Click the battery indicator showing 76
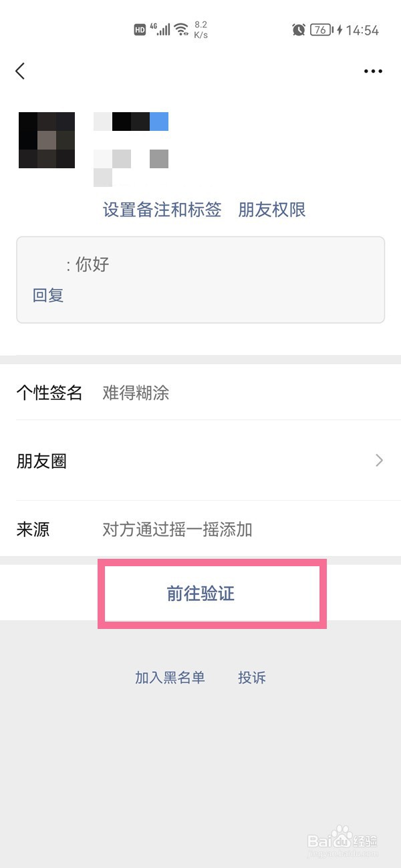 (319, 29)
